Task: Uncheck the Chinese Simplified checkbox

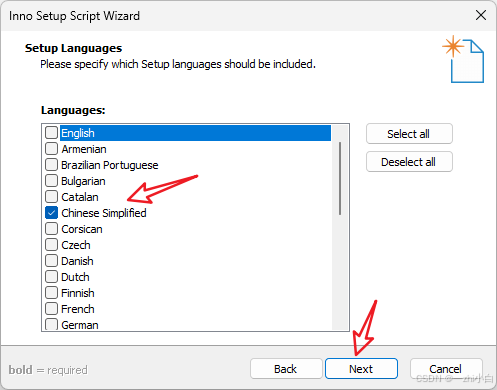Action: pos(51,213)
